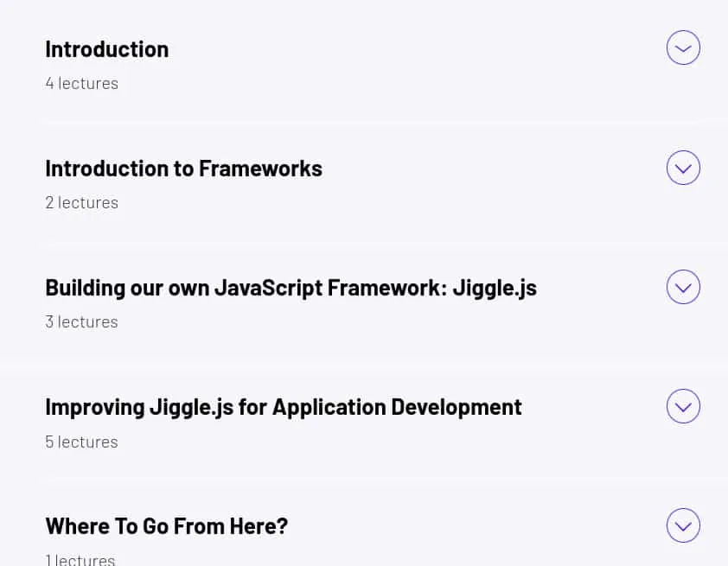Expand Improving Jiggle.js section via chevron
This screenshot has height=566, width=728.
pos(683,406)
